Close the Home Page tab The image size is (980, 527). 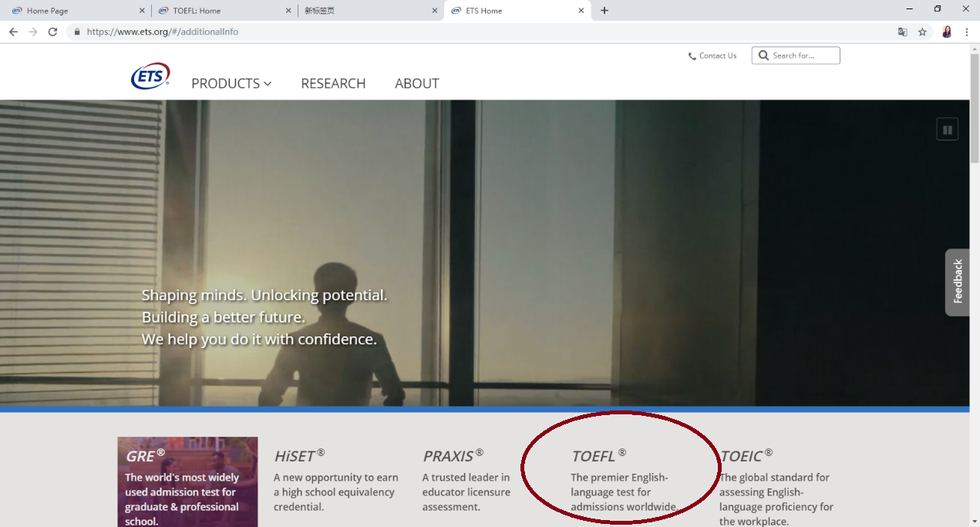(x=142, y=11)
